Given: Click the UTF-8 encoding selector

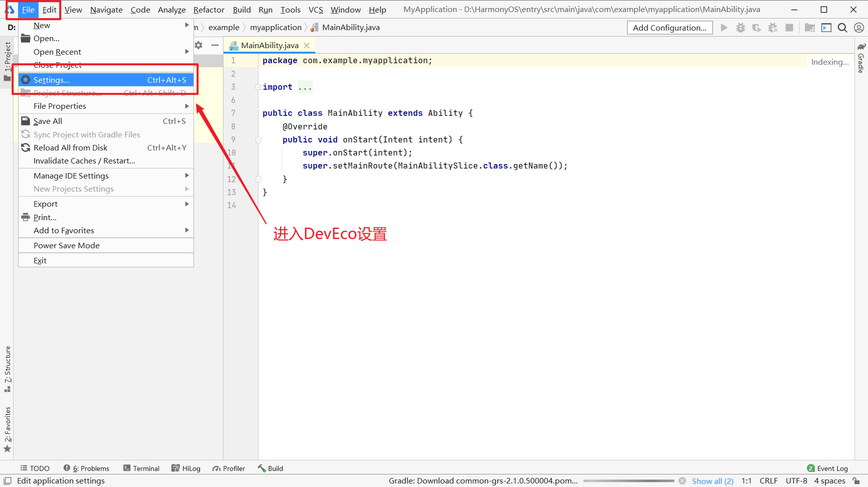Looking at the screenshot, I should pos(796,480).
